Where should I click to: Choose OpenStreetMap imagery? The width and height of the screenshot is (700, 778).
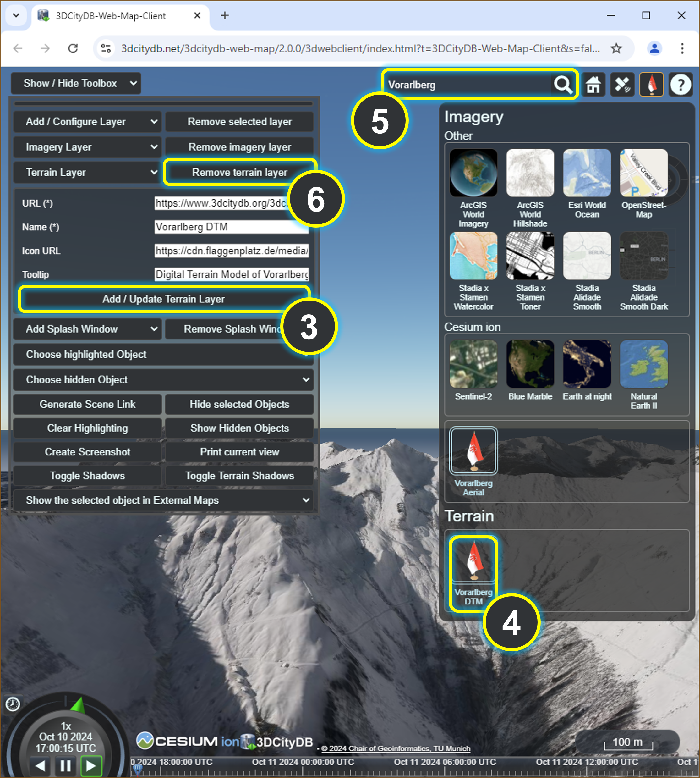point(644,173)
